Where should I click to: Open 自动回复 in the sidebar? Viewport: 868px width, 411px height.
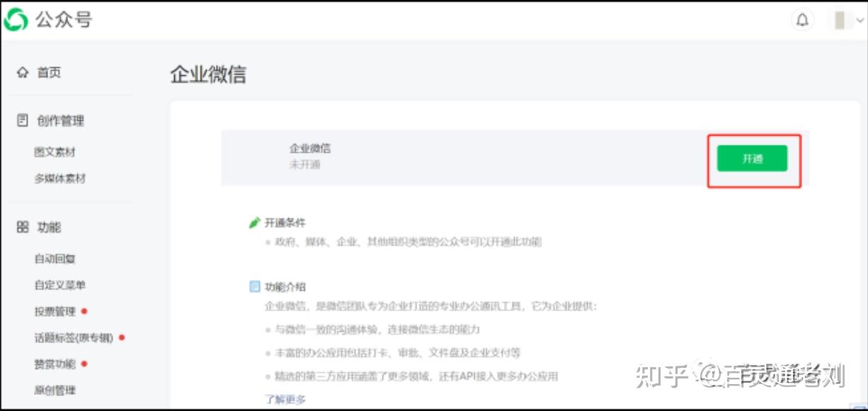pyautogui.click(x=55, y=259)
